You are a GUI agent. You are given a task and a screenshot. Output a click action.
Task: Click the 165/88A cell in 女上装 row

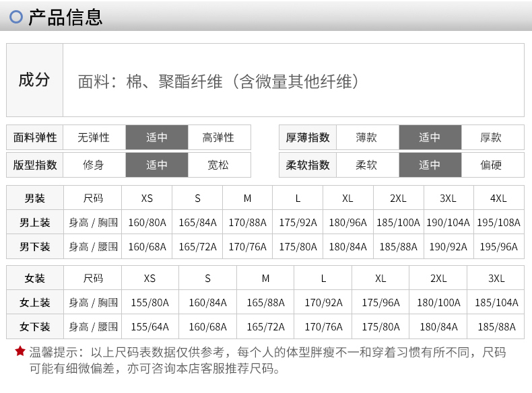[x=265, y=302]
